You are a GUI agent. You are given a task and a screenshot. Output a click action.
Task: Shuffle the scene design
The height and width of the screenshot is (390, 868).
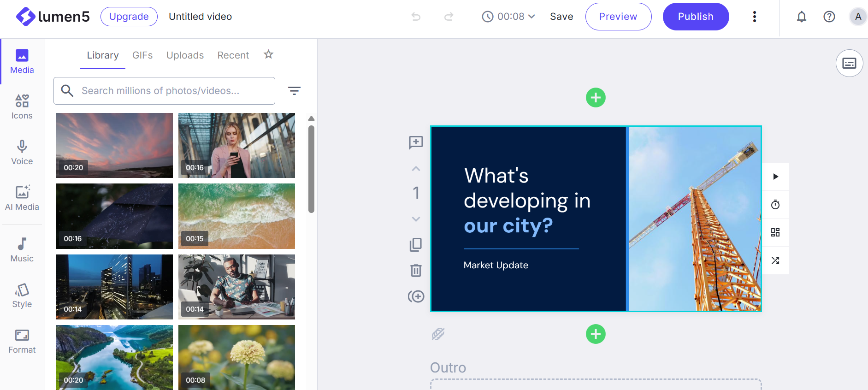775,260
